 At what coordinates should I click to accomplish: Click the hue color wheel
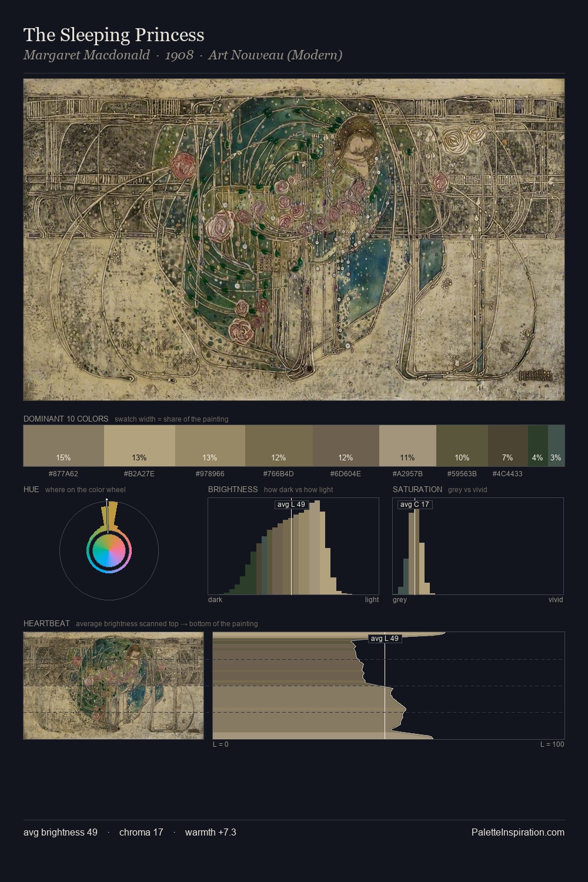[109, 550]
